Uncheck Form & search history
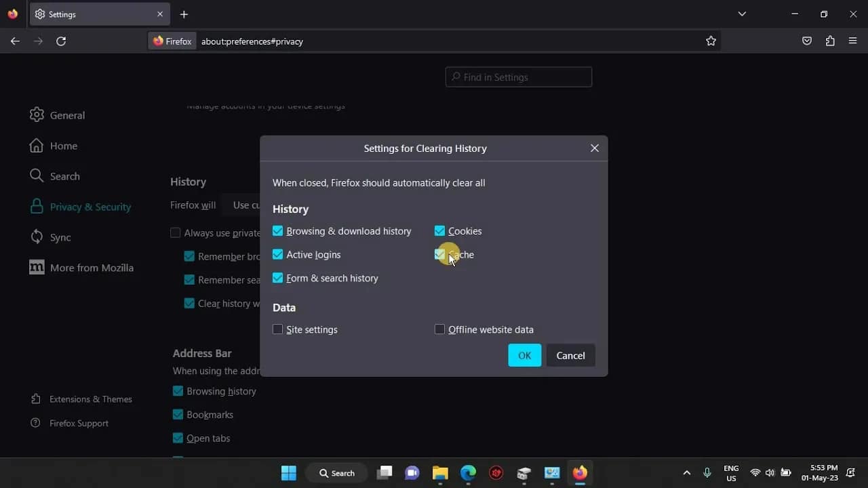Screen dimensions: 868x488 [x=277, y=278]
